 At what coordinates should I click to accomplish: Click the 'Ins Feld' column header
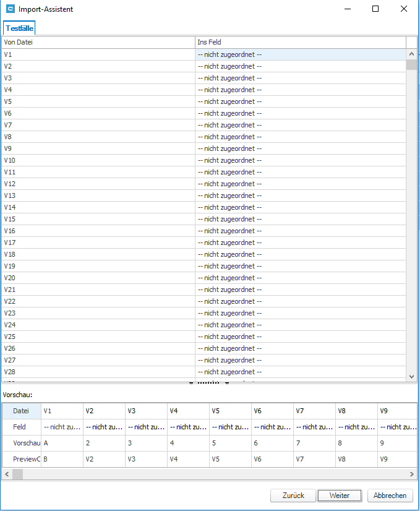point(300,42)
